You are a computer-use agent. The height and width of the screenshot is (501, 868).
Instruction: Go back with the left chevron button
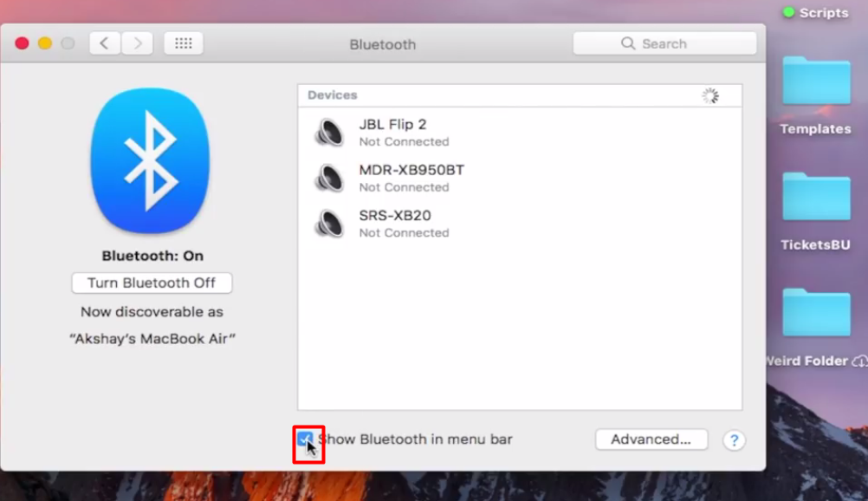click(105, 43)
